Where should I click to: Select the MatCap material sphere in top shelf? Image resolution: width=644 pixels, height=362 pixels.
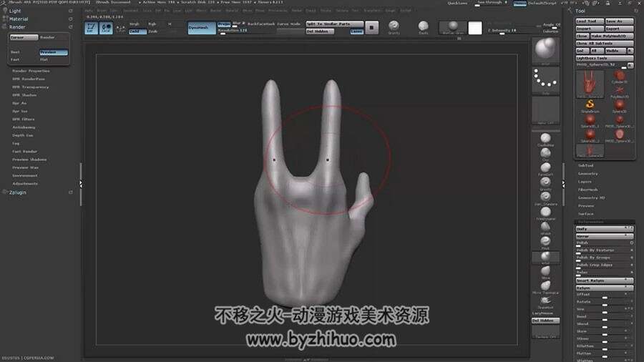click(453, 27)
